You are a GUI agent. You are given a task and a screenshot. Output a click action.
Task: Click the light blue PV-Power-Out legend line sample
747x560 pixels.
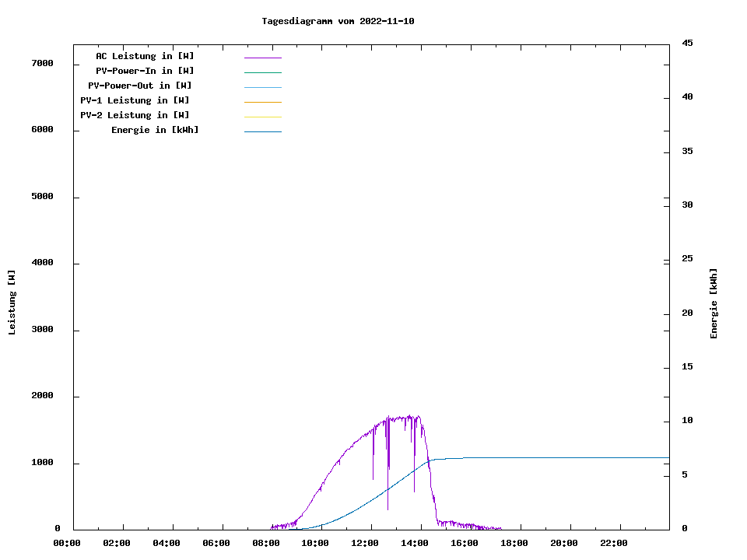pyautogui.click(x=262, y=87)
